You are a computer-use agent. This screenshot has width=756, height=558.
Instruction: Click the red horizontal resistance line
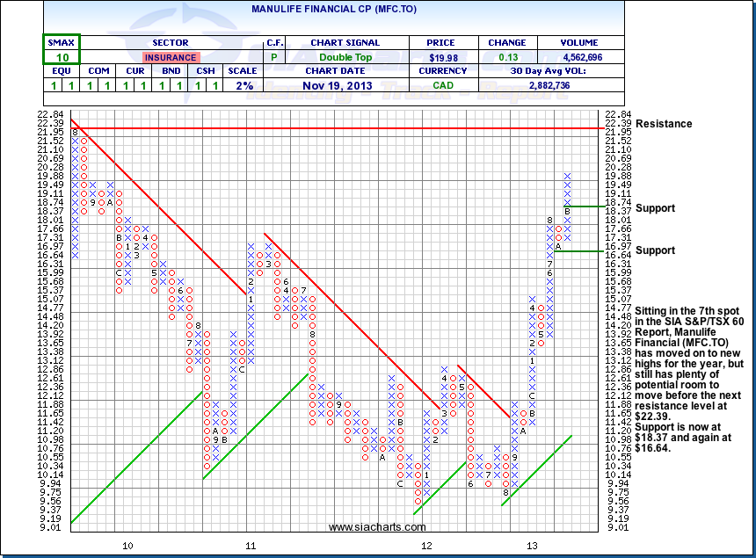click(352, 128)
